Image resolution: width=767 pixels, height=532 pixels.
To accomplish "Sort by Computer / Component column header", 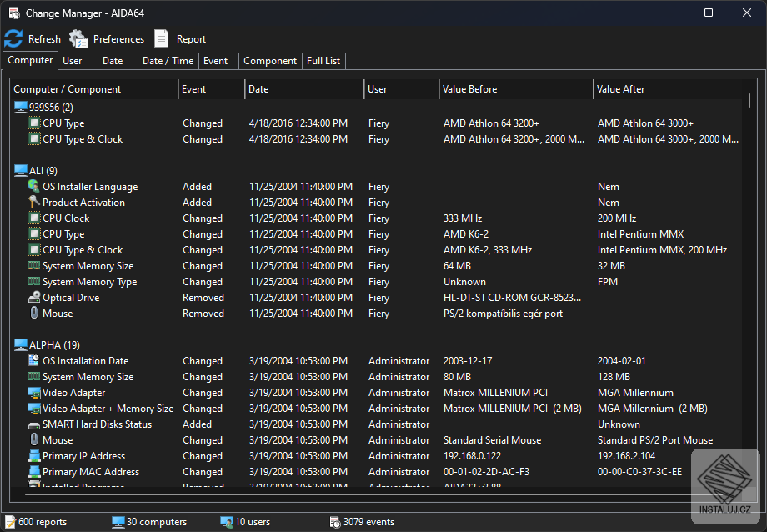I will click(x=94, y=89).
